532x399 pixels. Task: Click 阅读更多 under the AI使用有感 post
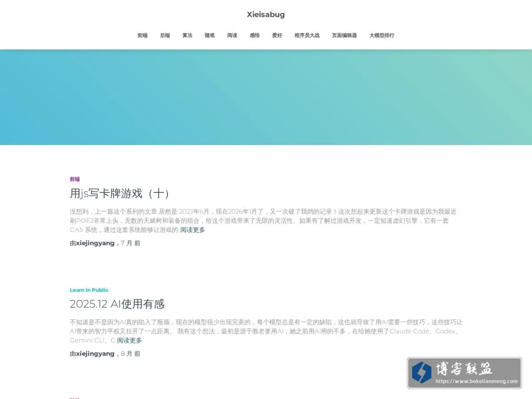[x=129, y=340]
